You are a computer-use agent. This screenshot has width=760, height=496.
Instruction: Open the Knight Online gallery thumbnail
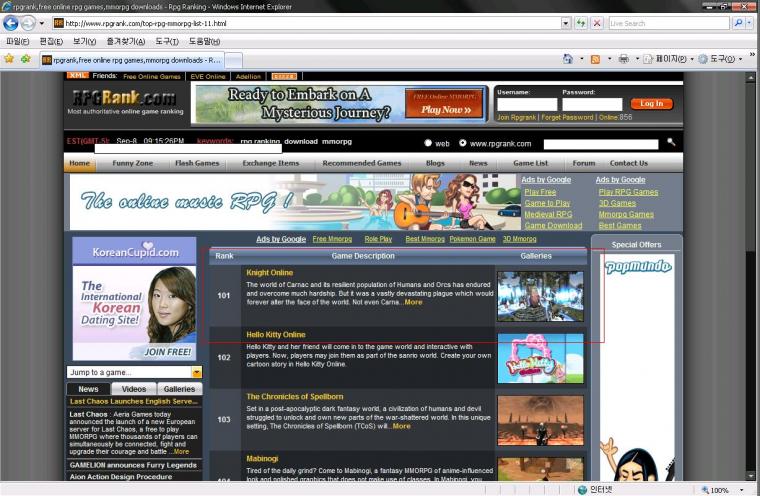[x=540, y=296]
